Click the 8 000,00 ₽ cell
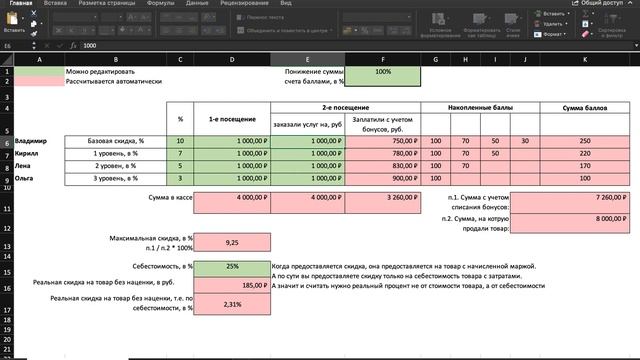This screenshot has height=360, width=640. pos(570,223)
